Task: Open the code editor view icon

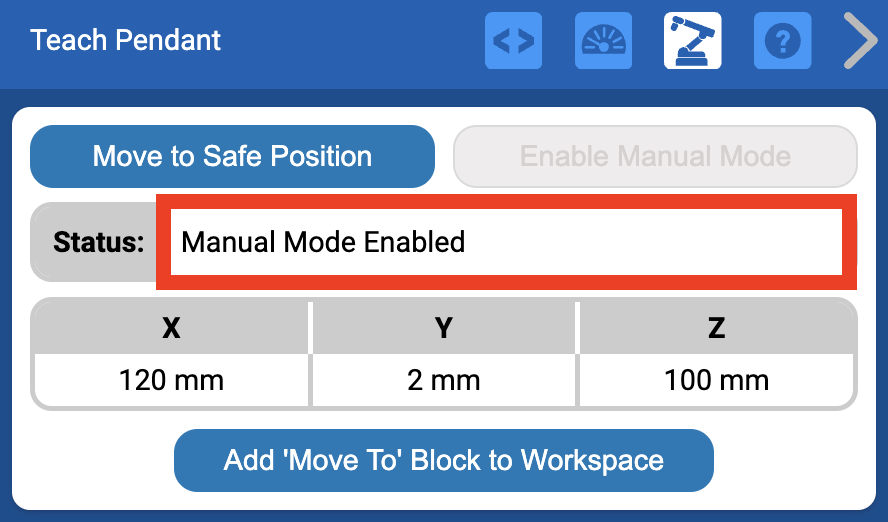Action: 513,41
